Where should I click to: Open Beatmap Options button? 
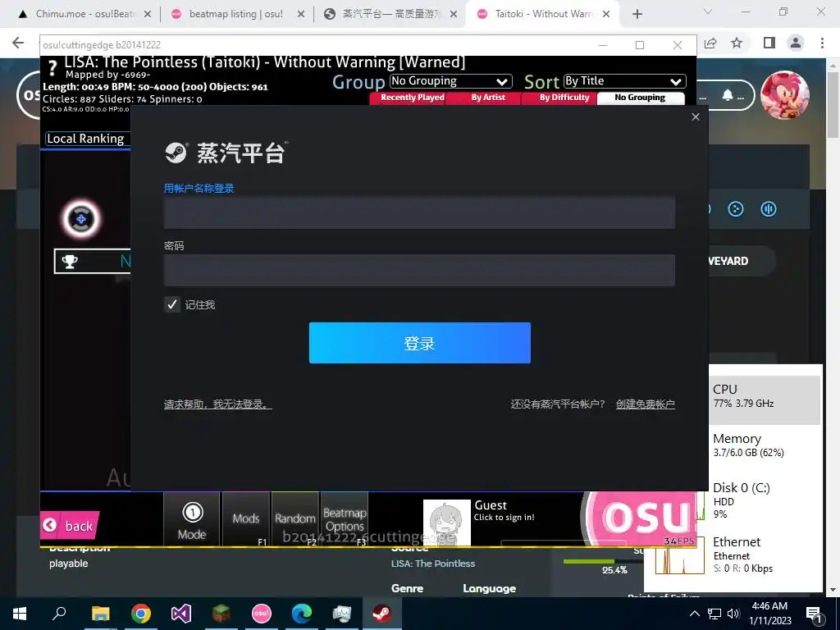click(345, 519)
